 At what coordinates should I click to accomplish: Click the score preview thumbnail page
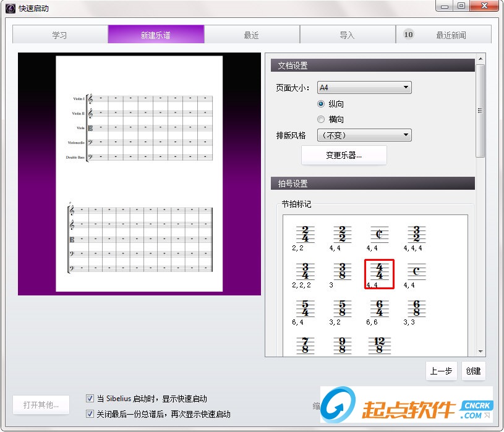(x=139, y=174)
